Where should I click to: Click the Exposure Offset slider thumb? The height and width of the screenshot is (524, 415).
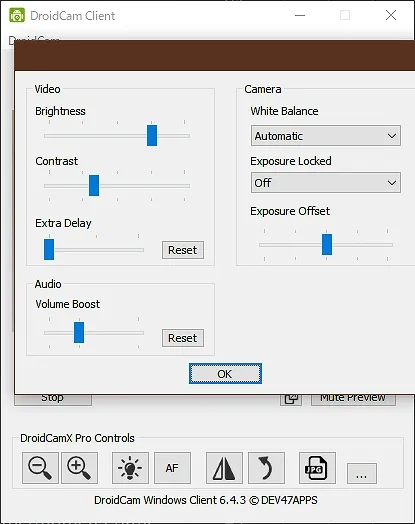pyautogui.click(x=327, y=244)
